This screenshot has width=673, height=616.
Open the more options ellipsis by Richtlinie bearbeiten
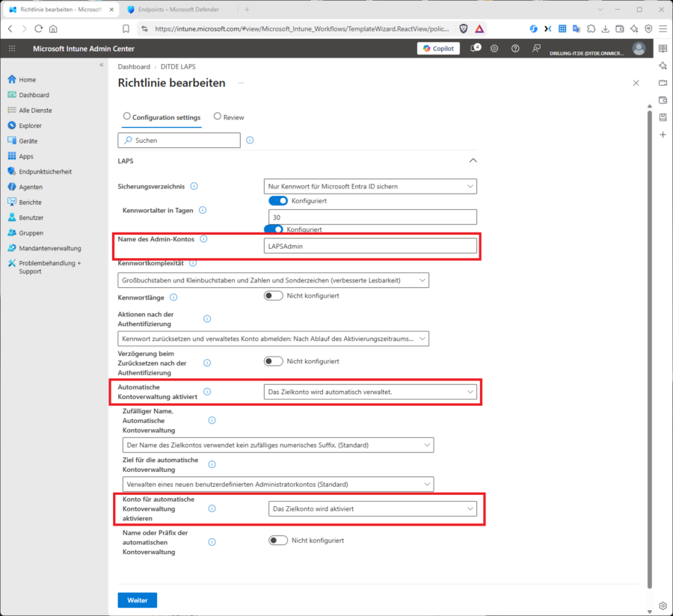241,83
